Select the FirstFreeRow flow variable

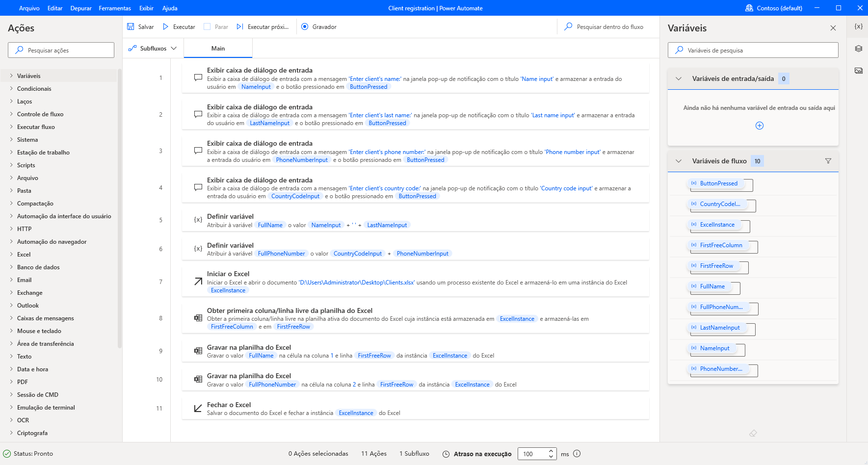tap(713, 266)
